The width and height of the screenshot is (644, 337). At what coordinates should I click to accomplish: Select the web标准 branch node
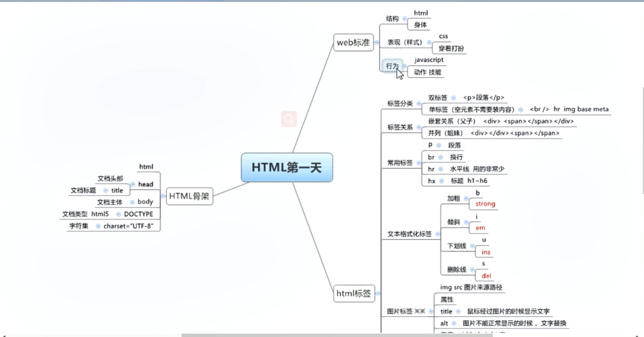(353, 43)
